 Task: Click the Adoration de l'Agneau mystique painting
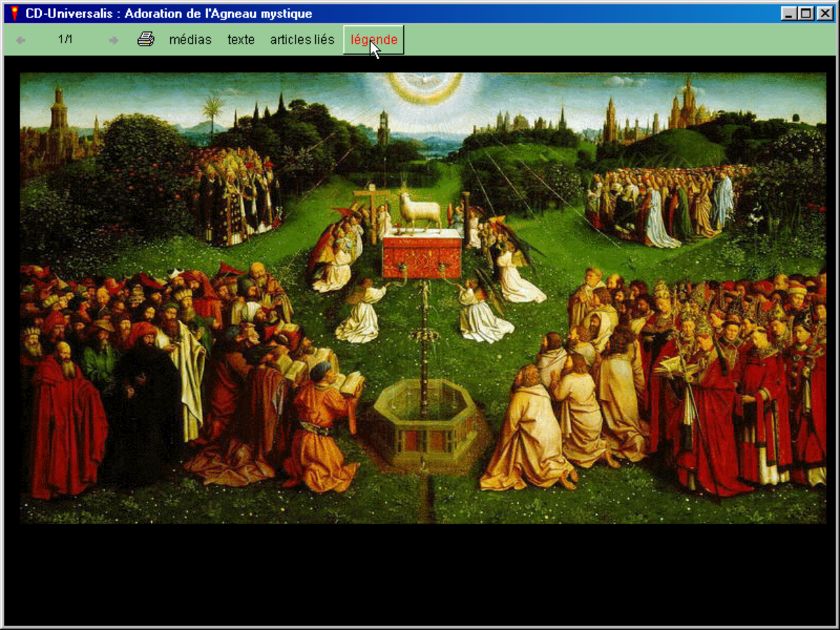[423, 297]
